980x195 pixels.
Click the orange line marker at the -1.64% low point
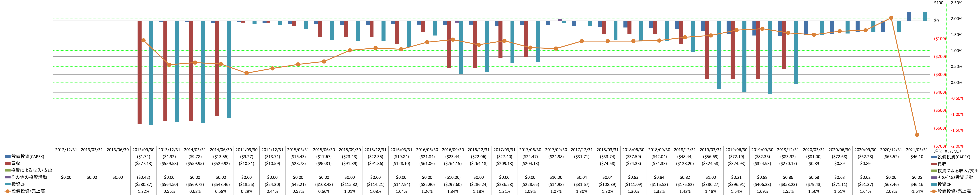click(x=917, y=135)
